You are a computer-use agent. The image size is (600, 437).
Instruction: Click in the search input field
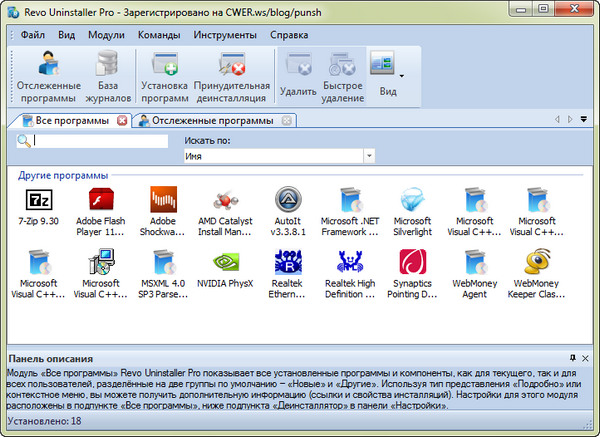tap(100, 142)
